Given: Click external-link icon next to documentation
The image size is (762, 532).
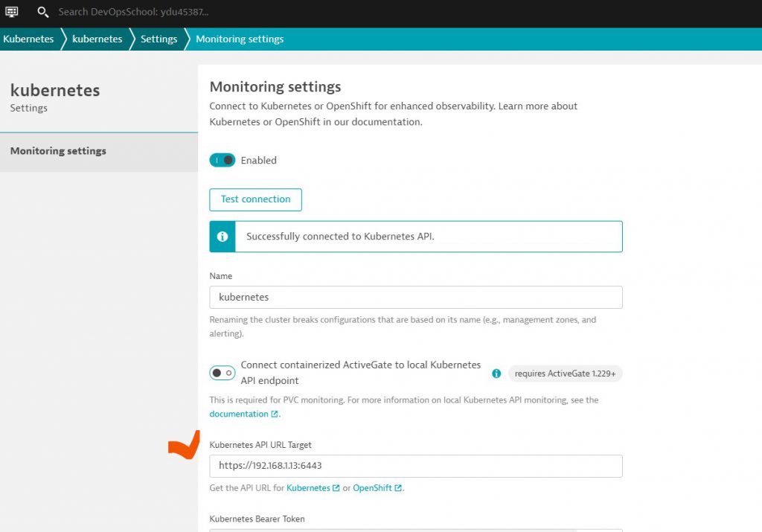Looking at the screenshot, I should tap(275, 414).
